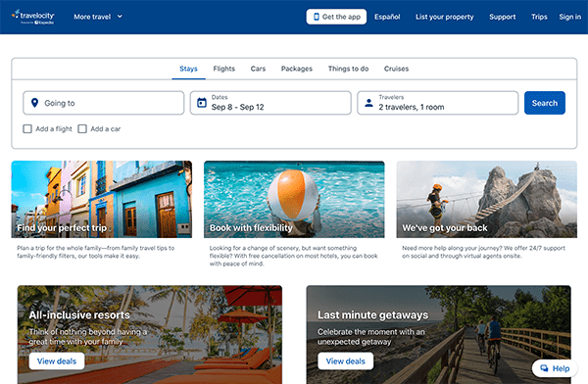Open the Dates Sep 8 - Sep 12 picker
The height and width of the screenshot is (384, 588).
[270, 103]
